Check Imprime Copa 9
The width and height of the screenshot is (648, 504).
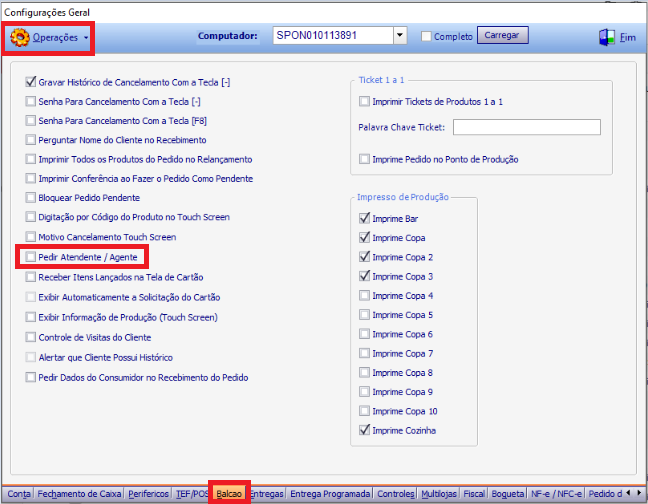(364, 392)
